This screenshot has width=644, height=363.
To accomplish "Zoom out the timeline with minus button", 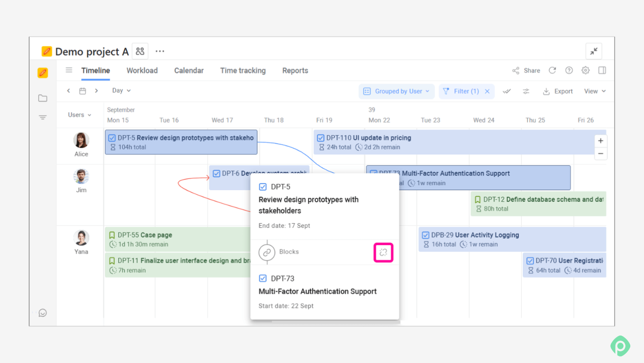I will point(601,153).
